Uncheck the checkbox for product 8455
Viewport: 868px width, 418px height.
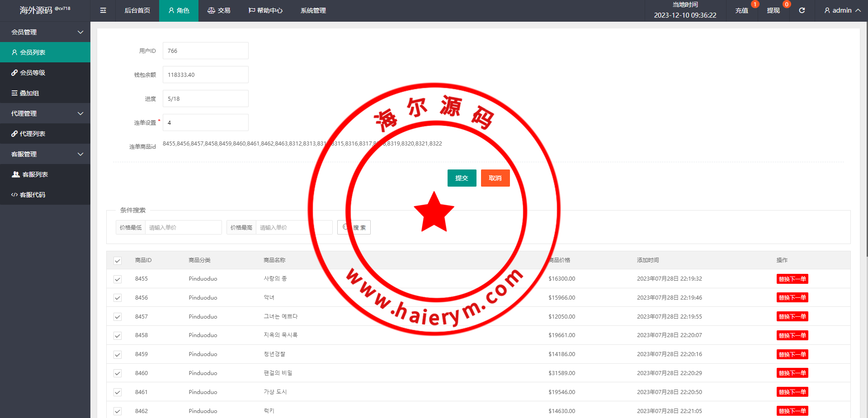point(118,279)
